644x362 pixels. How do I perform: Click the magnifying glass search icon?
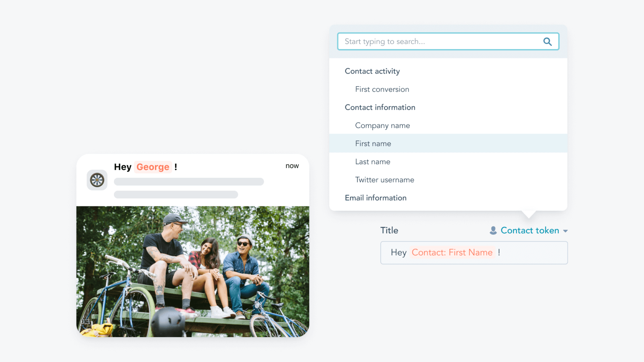[547, 41]
